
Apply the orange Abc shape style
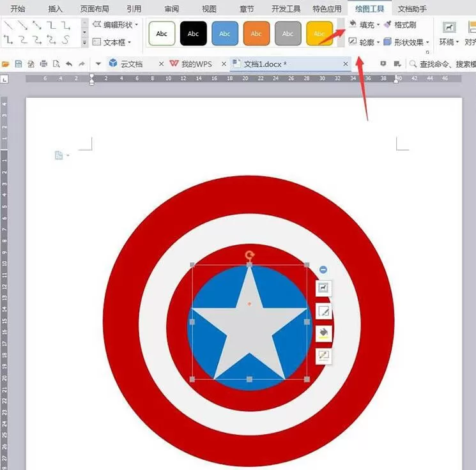[256, 33]
